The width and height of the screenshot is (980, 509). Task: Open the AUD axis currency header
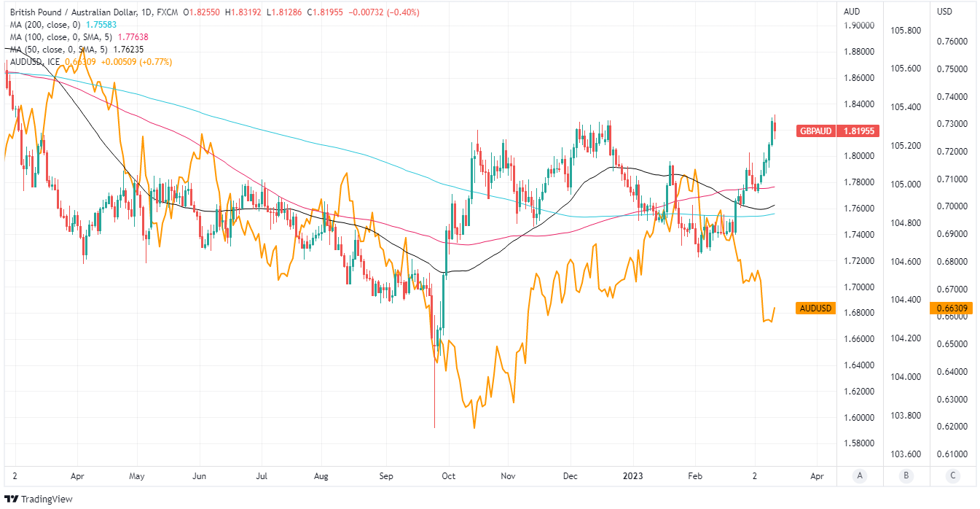pyautogui.click(x=852, y=12)
